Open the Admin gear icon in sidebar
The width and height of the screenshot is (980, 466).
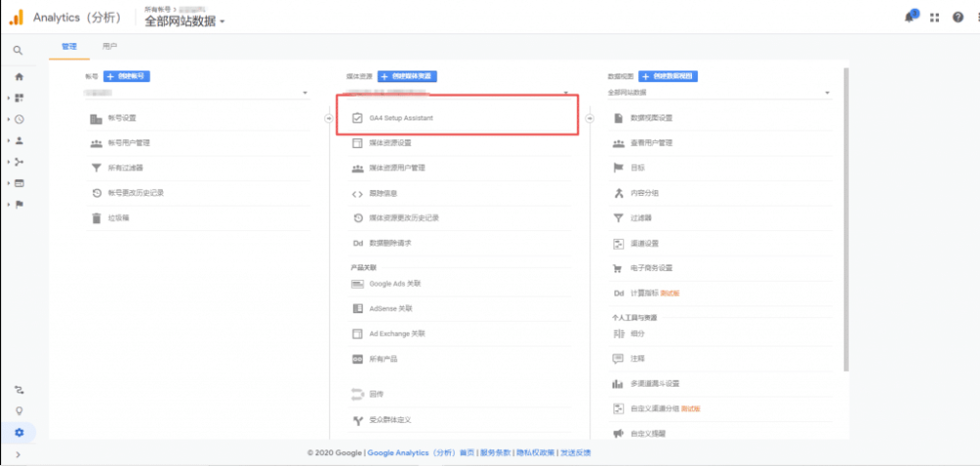pos(19,432)
